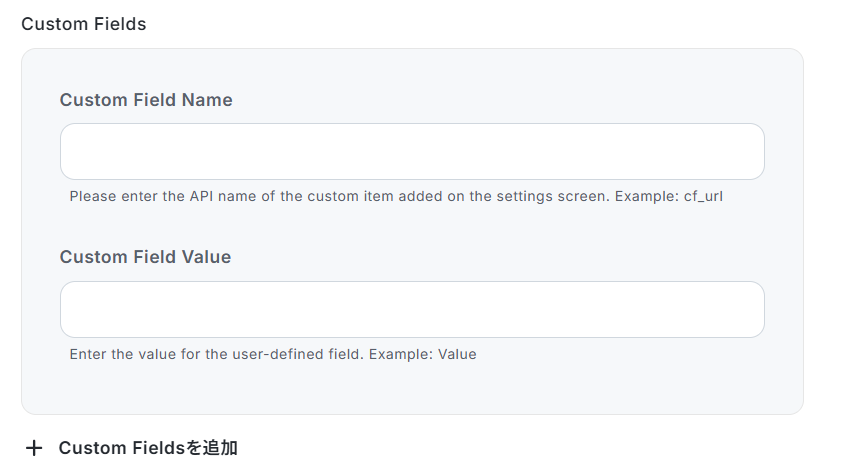Click the user-defined field value hint text
The image size is (841, 470).
[x=273, y=354]
